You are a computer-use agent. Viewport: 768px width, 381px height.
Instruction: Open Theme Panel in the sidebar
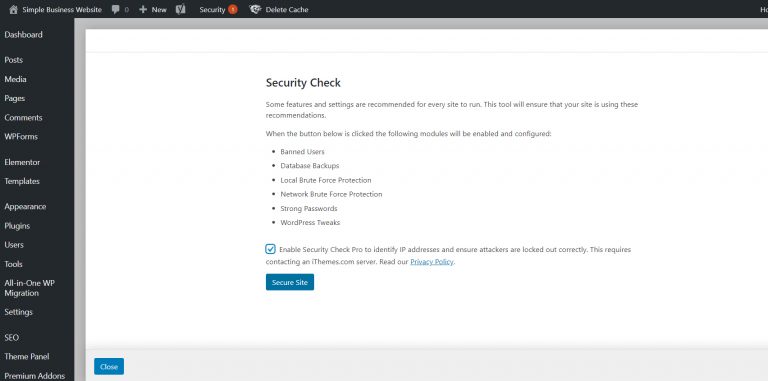(x=27, y=357)
